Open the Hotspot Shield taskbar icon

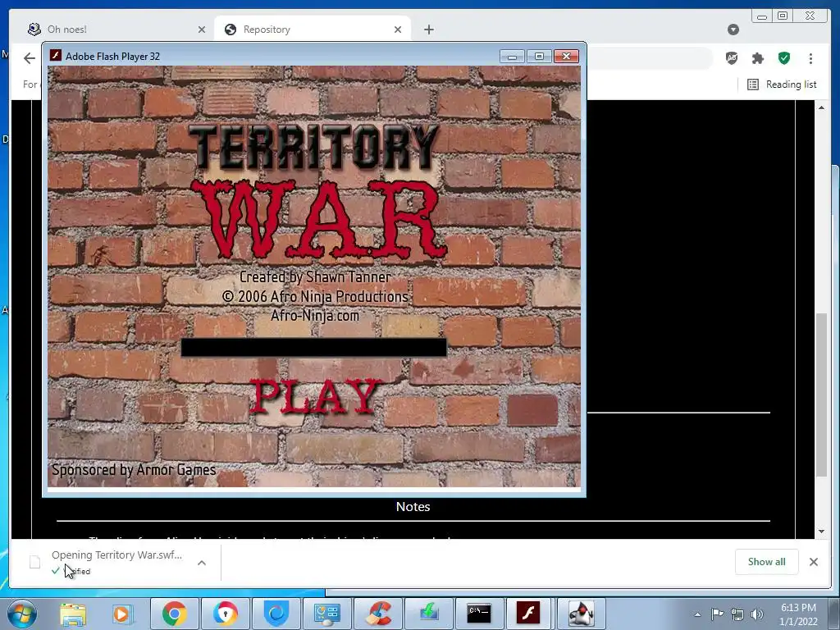276,614
